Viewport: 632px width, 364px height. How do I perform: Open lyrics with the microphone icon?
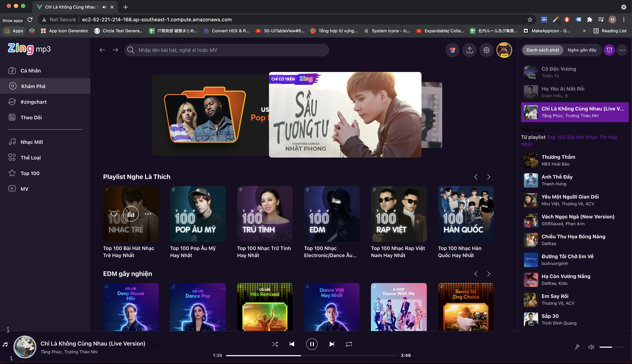(577, 347)
